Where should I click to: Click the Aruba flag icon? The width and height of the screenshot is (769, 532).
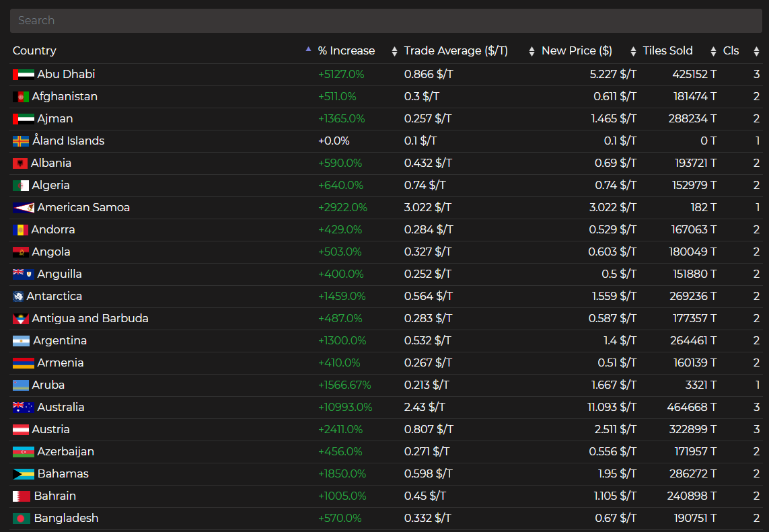pos(21,385)
